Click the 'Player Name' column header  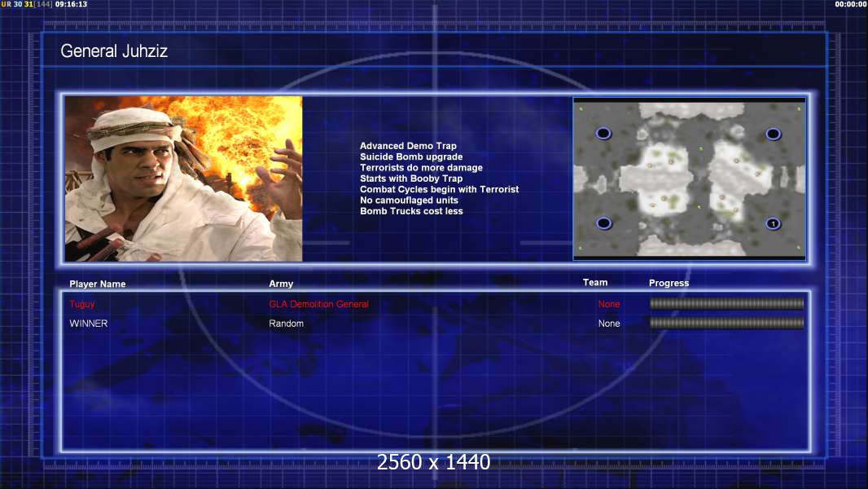pyautogui.click(x=98, y=284)
